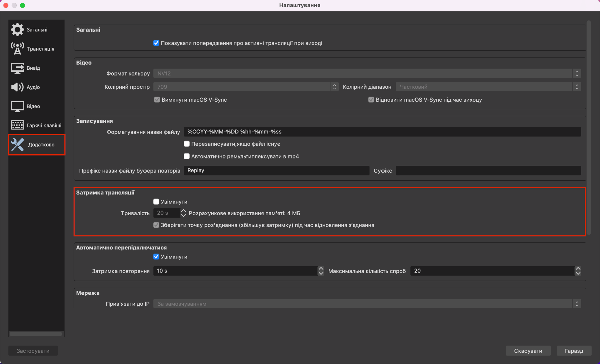
Task: Select the Вивід output monitor icon
Action: tap(17, 68)
